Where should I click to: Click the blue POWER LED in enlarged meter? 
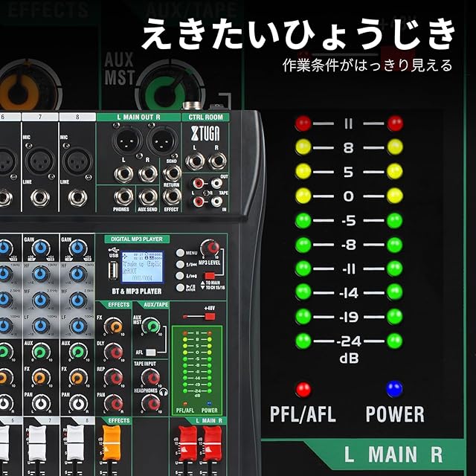click(x=394, y=389)
